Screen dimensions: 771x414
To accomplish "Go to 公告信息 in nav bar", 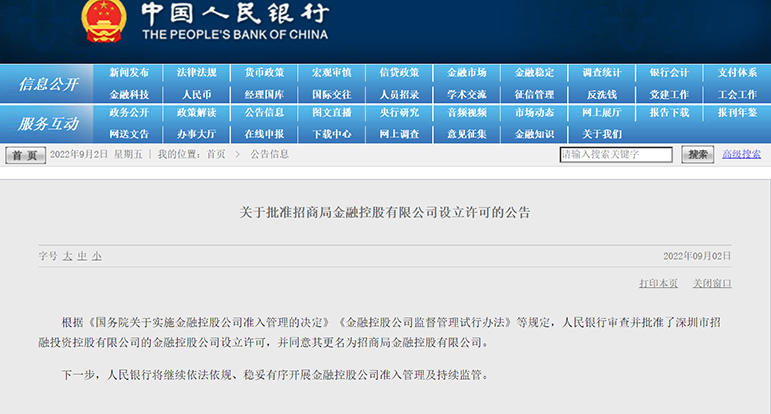I will (265, 113).
